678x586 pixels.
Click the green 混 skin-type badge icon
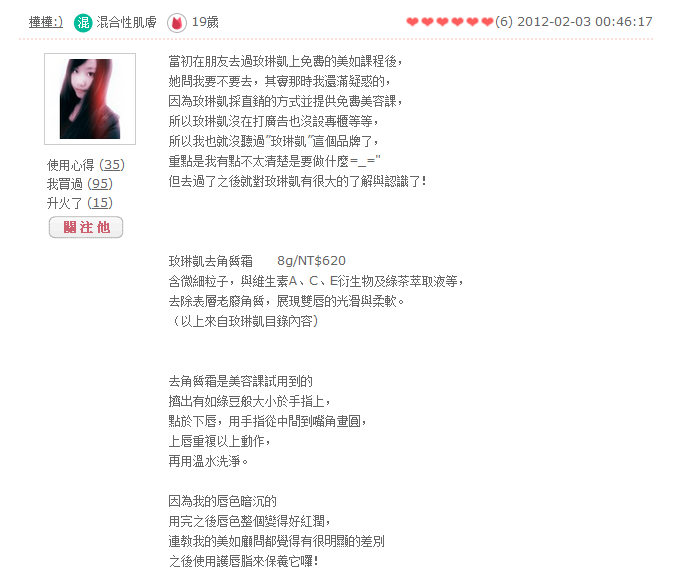click(83, 22)
